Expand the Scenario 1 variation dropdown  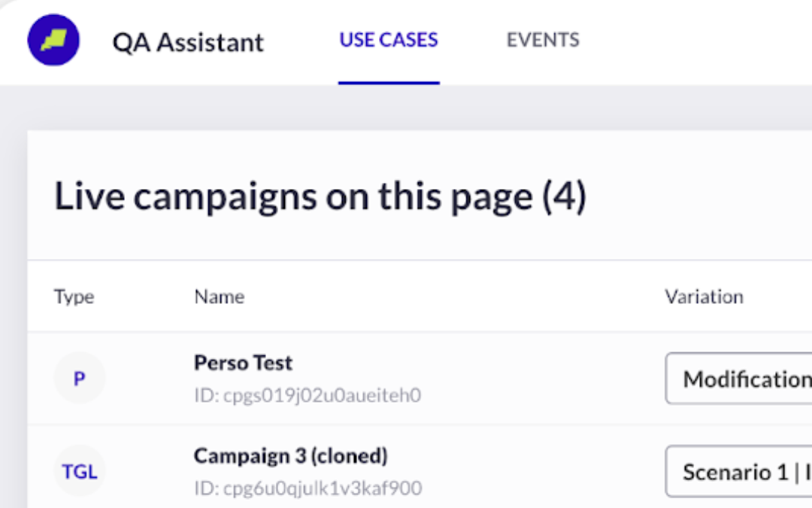point(738,471)
